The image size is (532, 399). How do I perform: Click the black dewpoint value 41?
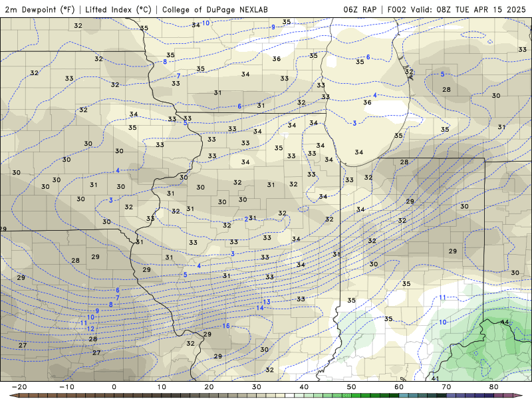tap(436, 378)
